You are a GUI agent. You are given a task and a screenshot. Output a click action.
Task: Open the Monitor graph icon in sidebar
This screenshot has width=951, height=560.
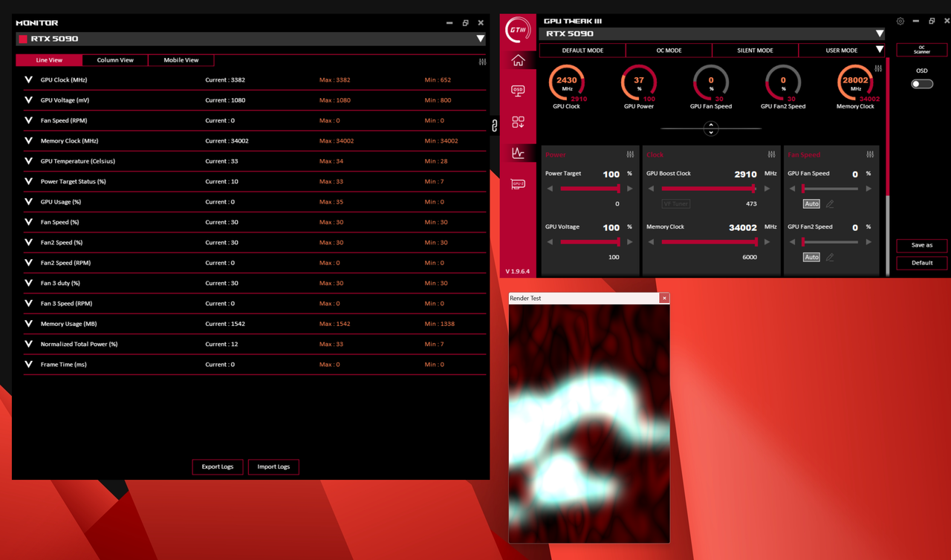pos(518,153)
